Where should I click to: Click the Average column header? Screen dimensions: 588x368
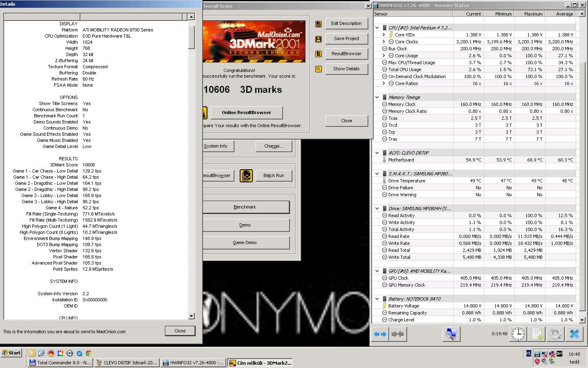coord(560,14)
